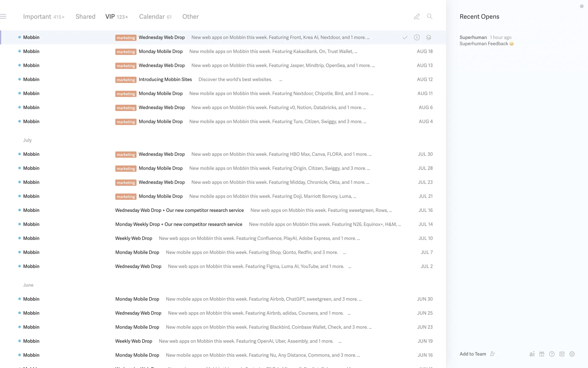Open the JUL 16 competitor research email
588x368 pixels.
(x=179, y=210)
